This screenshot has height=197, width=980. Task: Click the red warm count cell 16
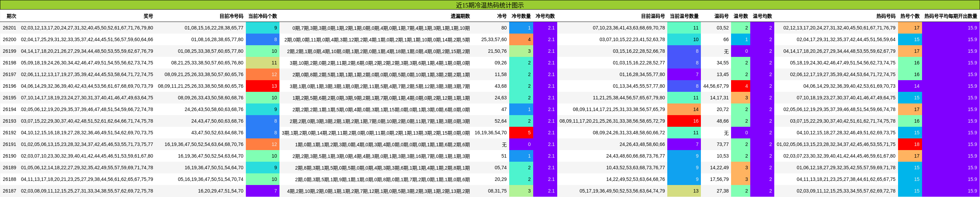[684, 121]
